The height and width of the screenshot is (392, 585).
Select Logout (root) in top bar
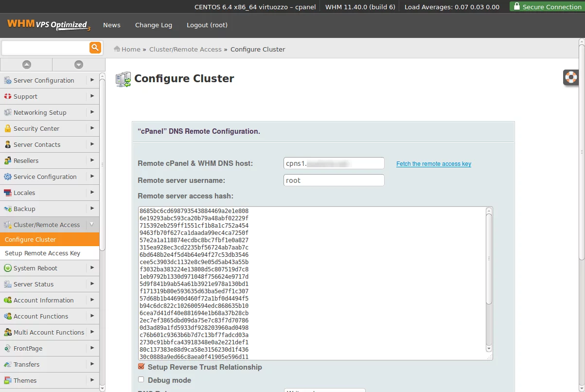[207, 25]
